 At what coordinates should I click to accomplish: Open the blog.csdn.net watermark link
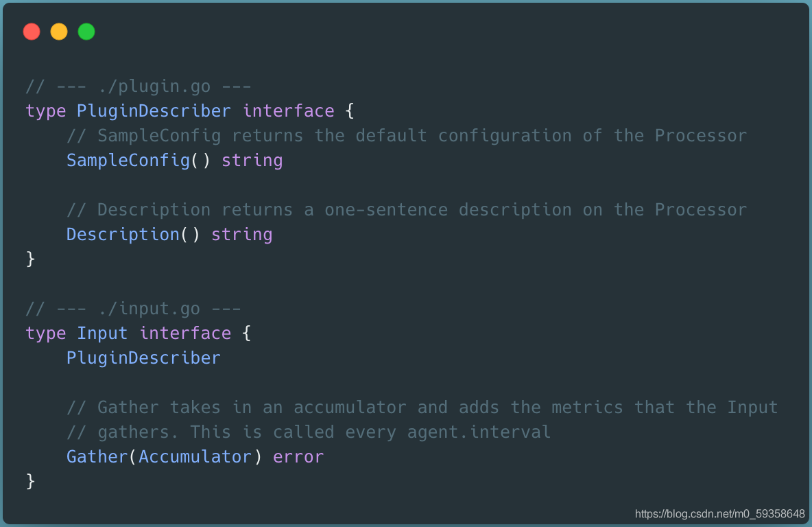pos(719,513)
